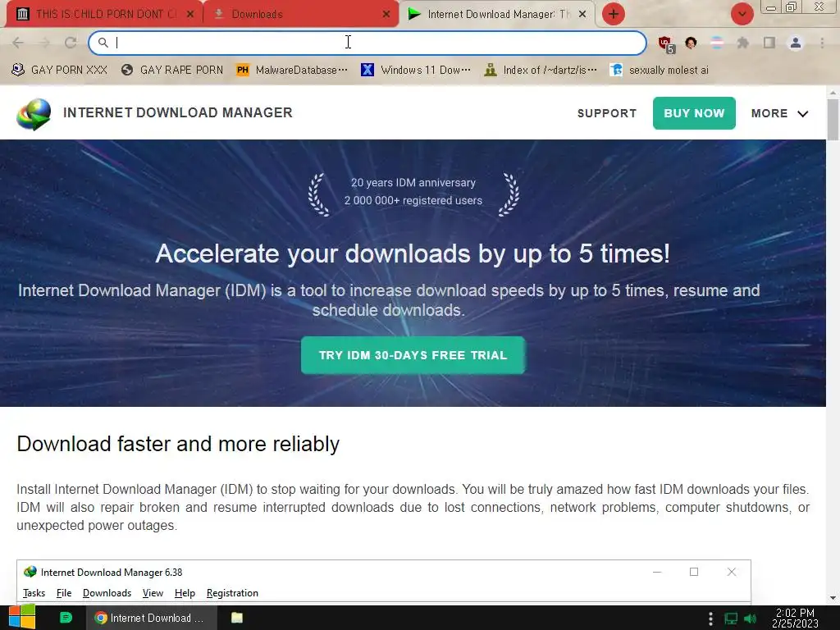840x630 pixels.
Task: Click the BUY NOW button
Action: click(694, 113)
